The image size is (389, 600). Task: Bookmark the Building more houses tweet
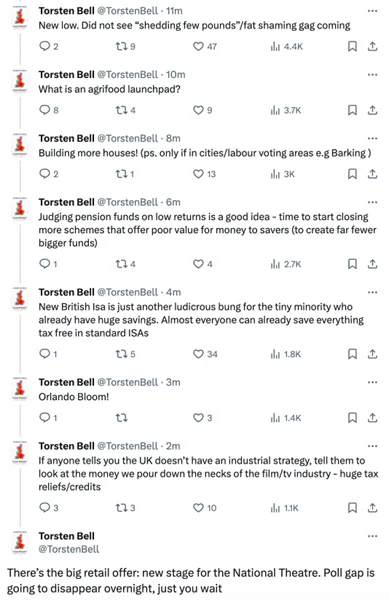352,174
